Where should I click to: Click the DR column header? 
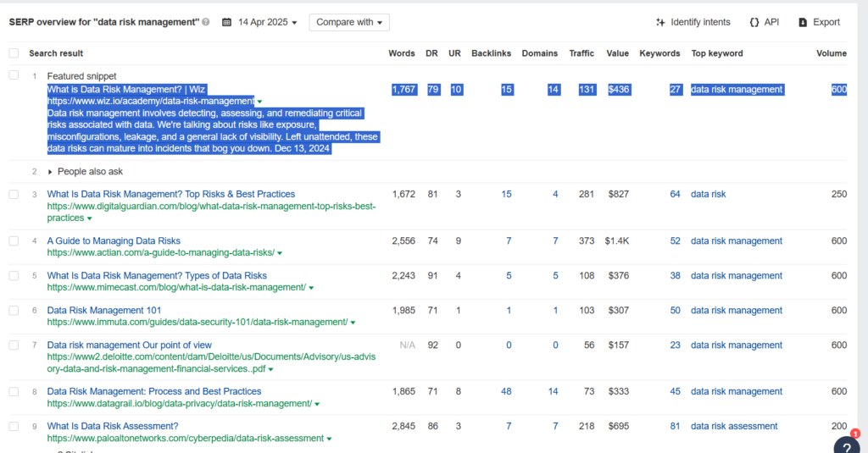tap(431, 53)
